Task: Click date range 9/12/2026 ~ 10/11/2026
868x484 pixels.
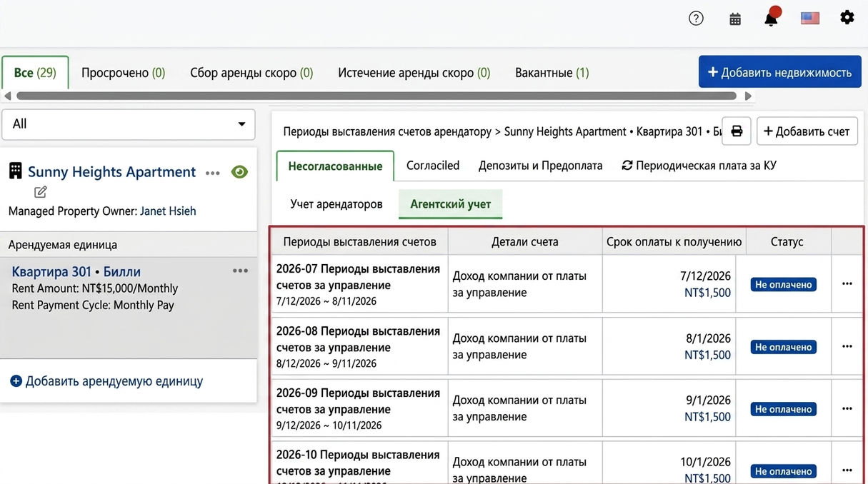Action: coord(329,425)
